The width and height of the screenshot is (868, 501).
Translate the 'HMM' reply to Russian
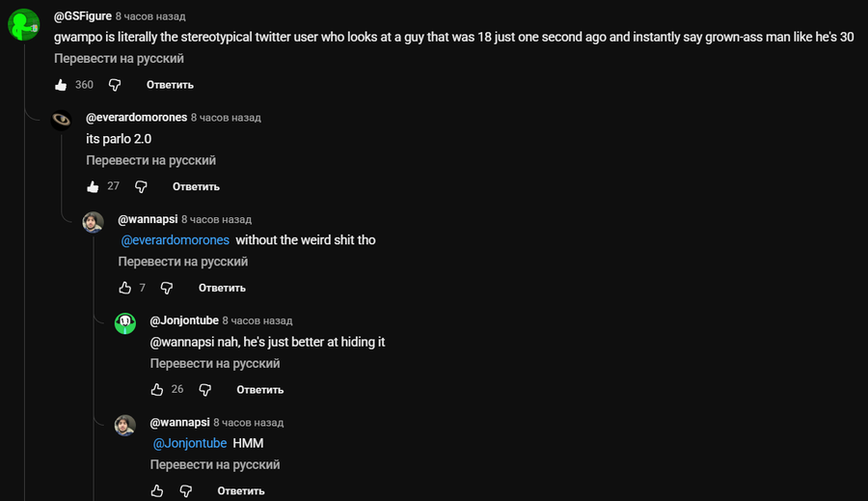pos(215,465)
